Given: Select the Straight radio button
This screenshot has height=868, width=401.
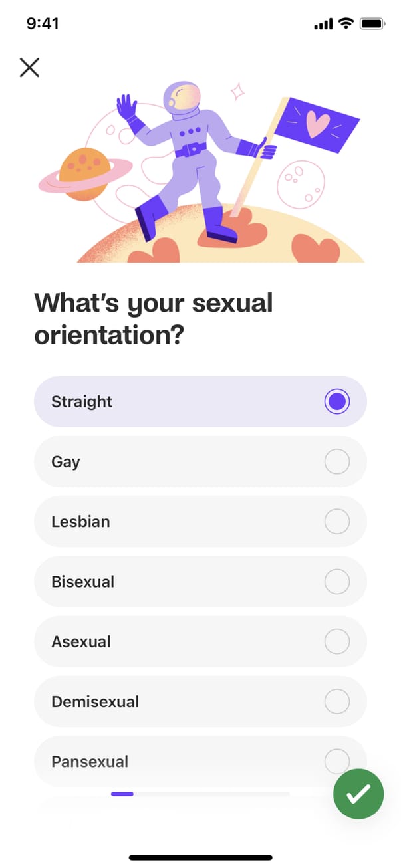Looking at the screenshot, I should pos(337,401).
